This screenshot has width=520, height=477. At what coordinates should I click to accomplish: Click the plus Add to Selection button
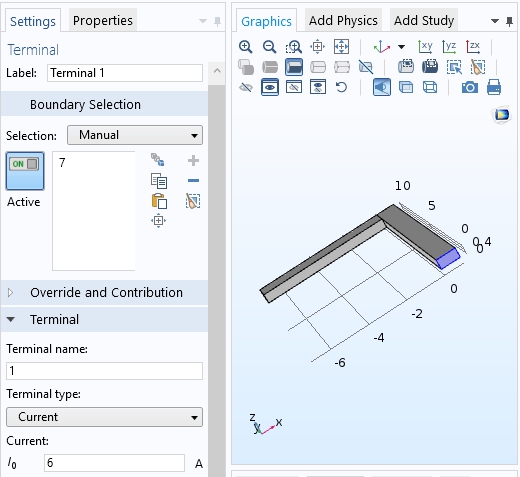click(193, 161)
